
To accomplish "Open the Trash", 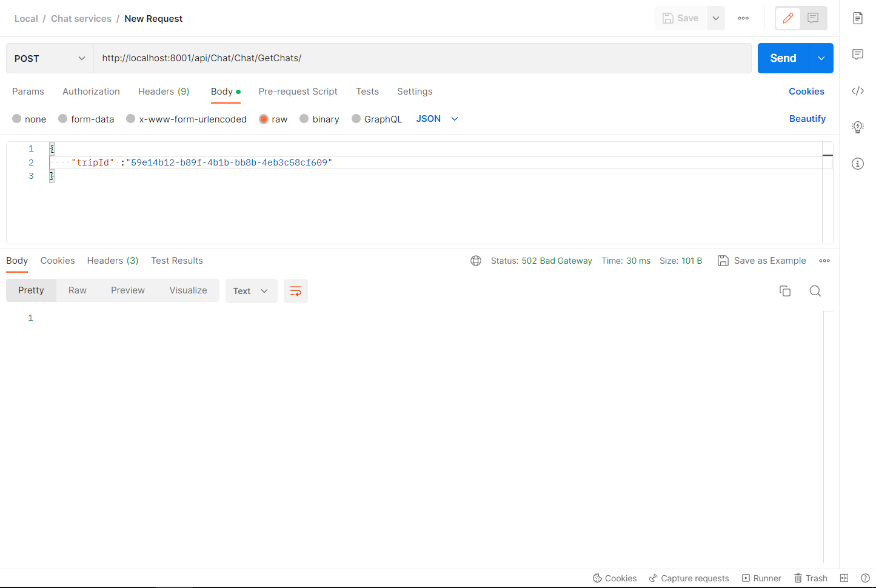I will [811, 578].
